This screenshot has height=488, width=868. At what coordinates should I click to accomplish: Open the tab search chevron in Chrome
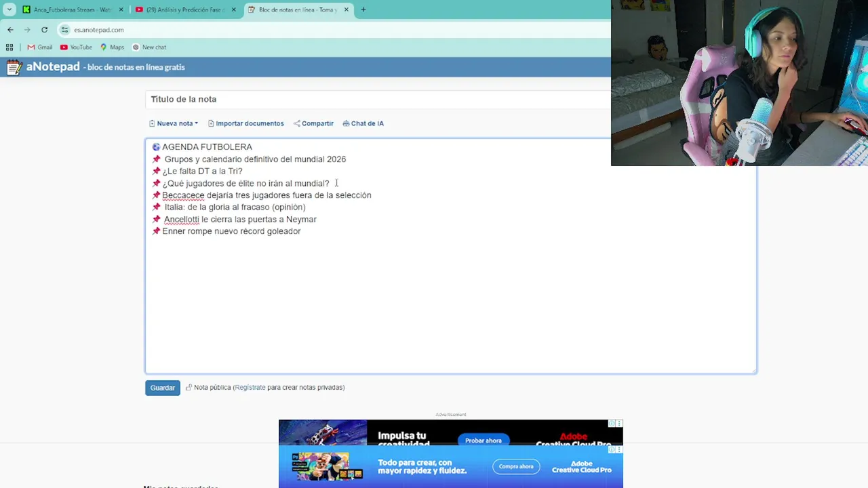(x=9, y=9)
